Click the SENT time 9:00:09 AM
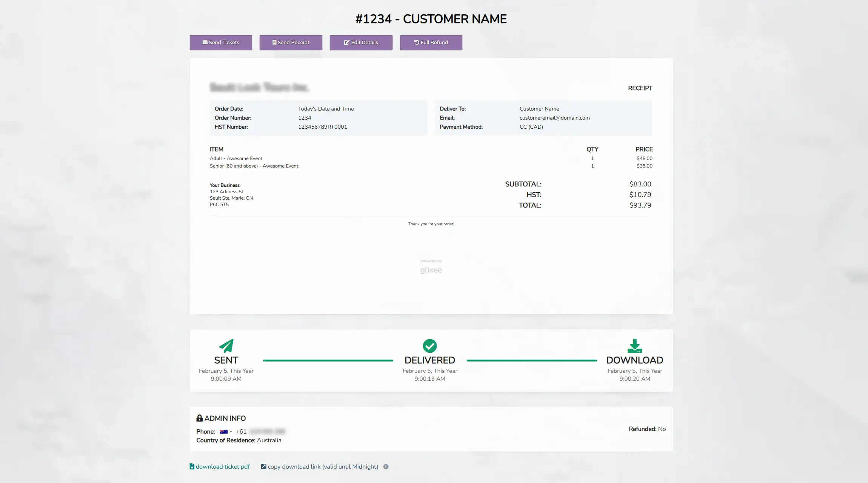The image size is (868, 483). click(x=226, y=379)
